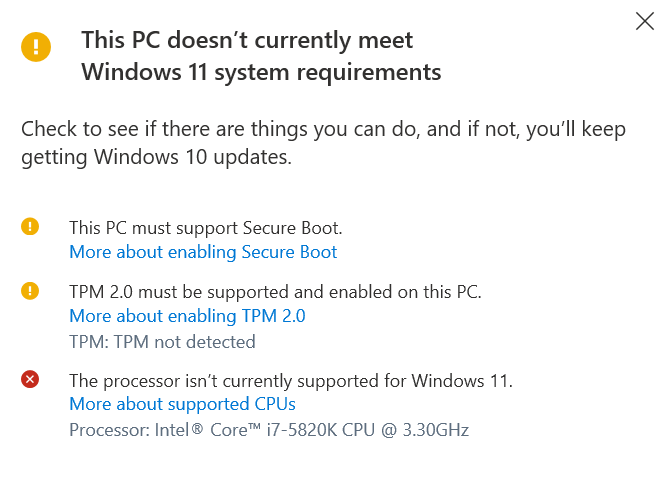Click the Intel Core i7-5820K processor detail text
This screenshot has width=664, height=478.
click(269, 430)
